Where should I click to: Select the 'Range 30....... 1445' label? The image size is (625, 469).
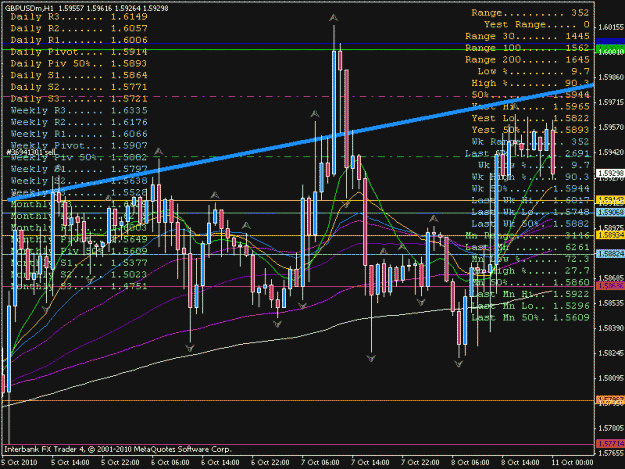coord(527,36)
